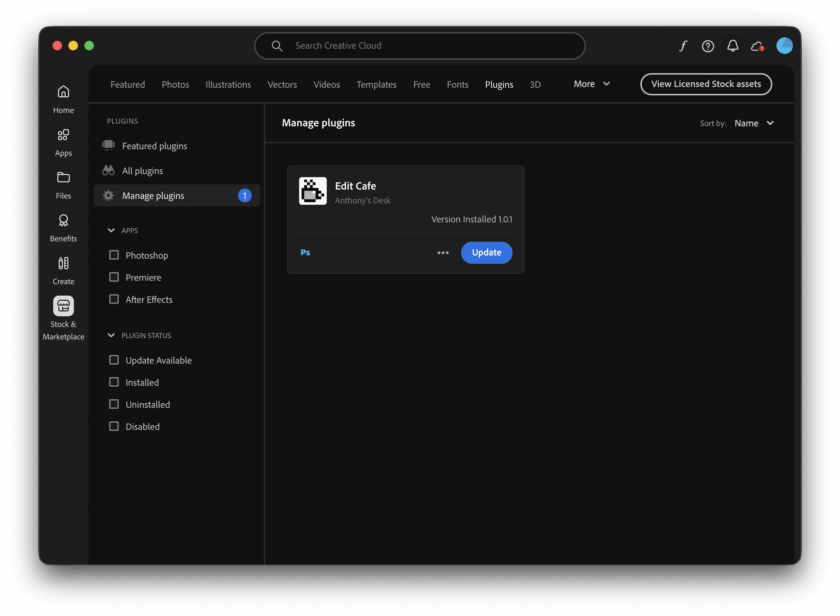Click the Anthony's Desk developer name

(x=363, y=201)
